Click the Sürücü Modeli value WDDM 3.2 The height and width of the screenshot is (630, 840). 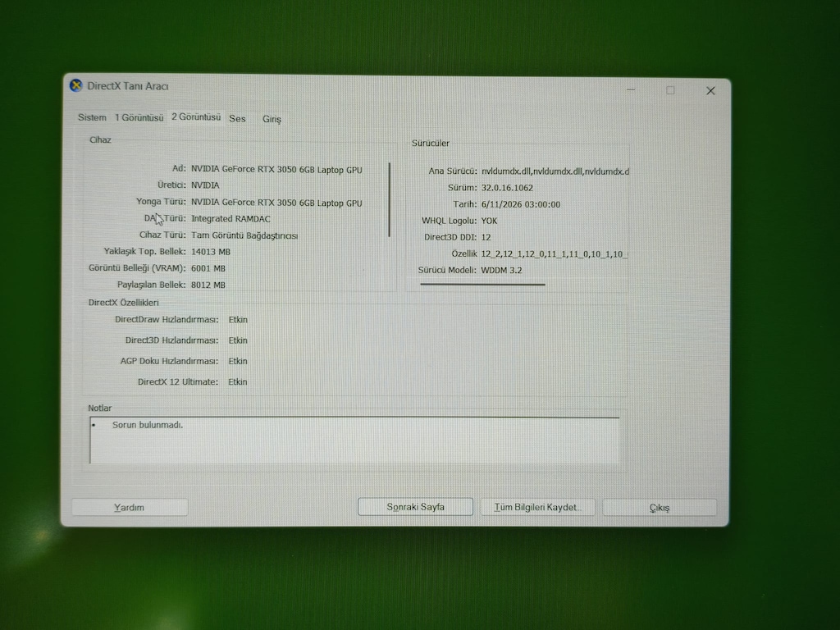pyautogui.click(x=501, y=271)
